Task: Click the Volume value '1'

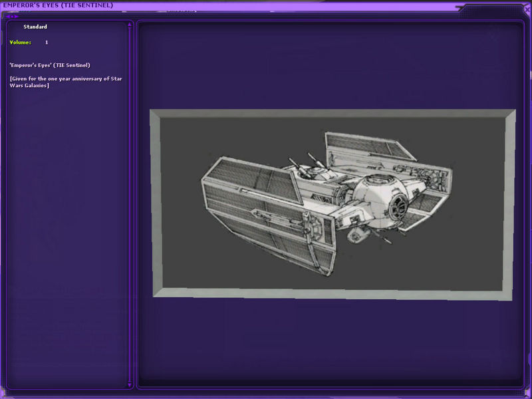Action: pos(47,43)
